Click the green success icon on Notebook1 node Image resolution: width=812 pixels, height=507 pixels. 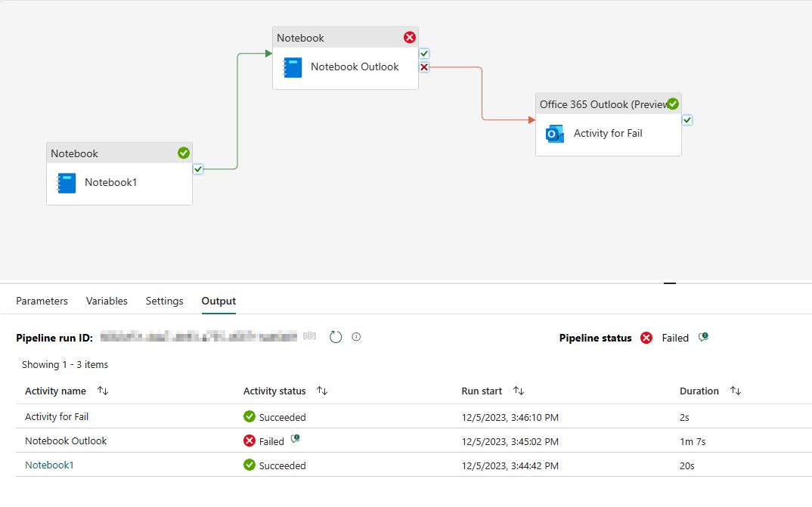tap(183, 153)
